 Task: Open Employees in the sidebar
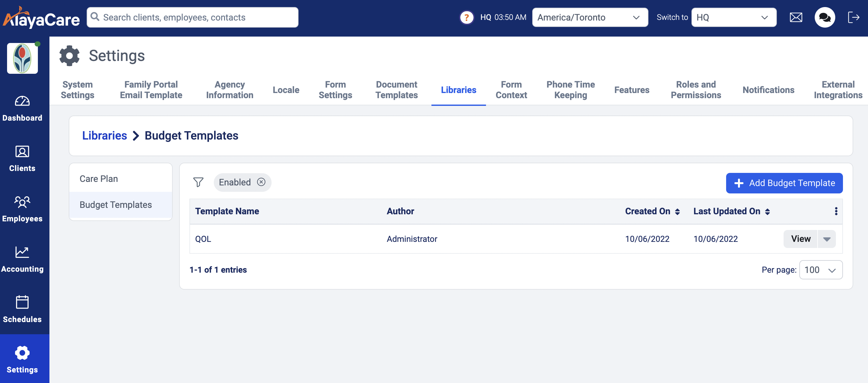click(x=22, y=209)
